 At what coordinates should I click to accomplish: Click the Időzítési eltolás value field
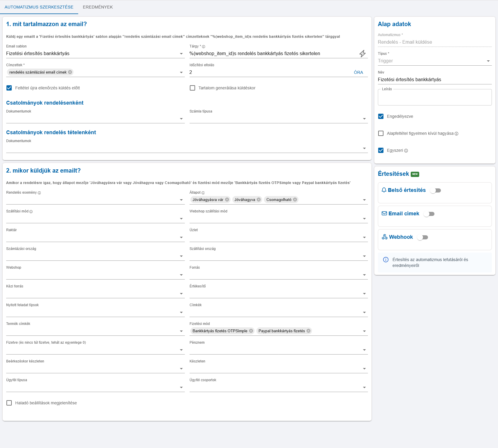[x=270, y=72]
